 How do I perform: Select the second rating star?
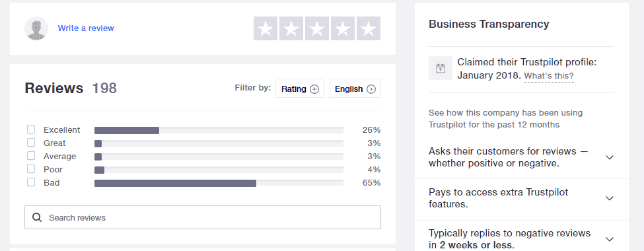point(291,28)
